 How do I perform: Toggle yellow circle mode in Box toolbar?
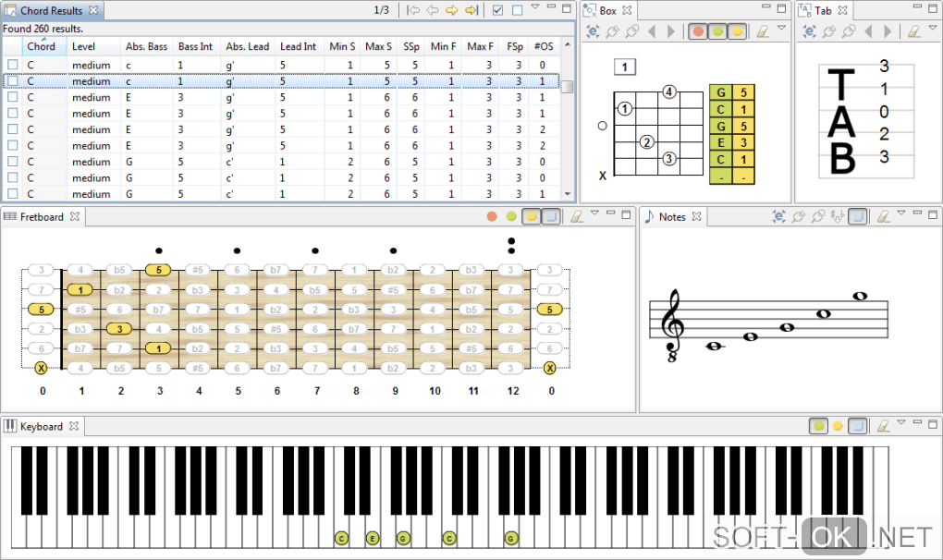coord(738,31)
